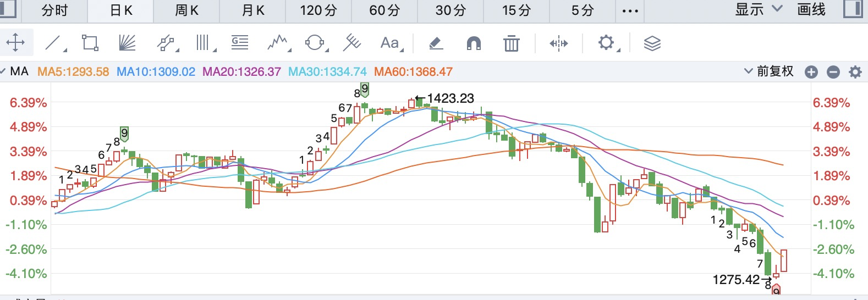Toggle the magnet snap tool
The width and height of the screenshot is (868, 300).
(473, 42)
